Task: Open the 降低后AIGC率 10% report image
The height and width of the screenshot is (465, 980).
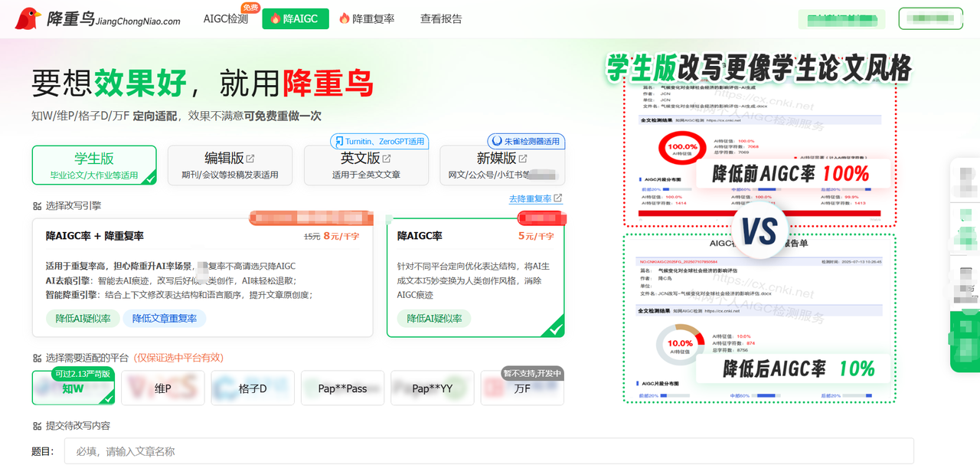Action: tap(759, 318)
